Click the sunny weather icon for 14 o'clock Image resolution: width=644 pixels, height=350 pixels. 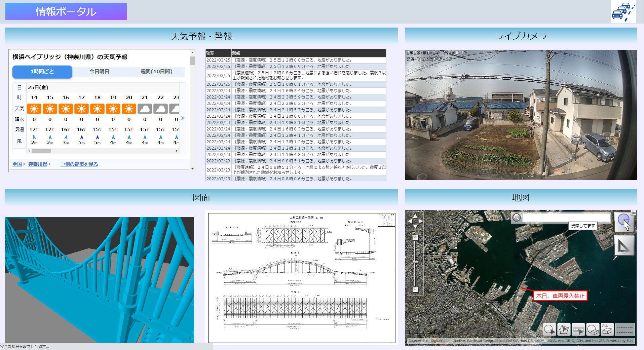click(34, 109)
